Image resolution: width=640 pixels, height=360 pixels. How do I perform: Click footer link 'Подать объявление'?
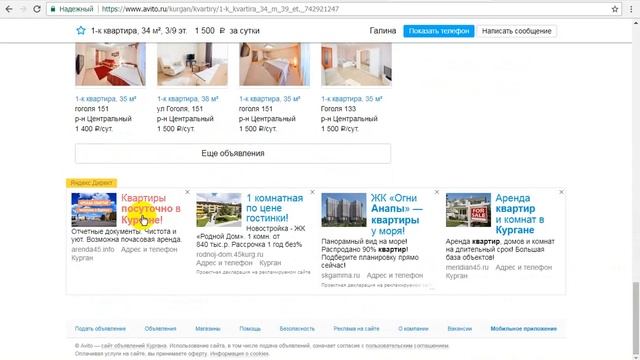coord(100,329)
